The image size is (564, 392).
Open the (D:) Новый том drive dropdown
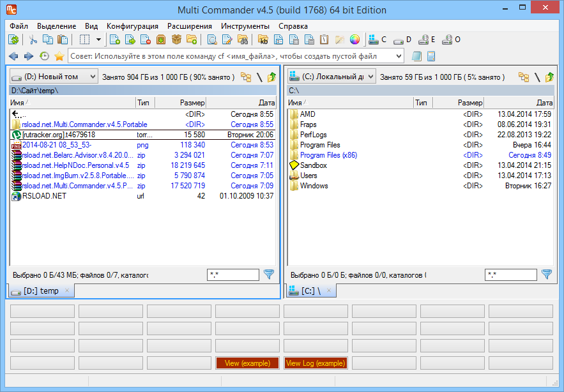pyautogui.click(x=90, y=75)
